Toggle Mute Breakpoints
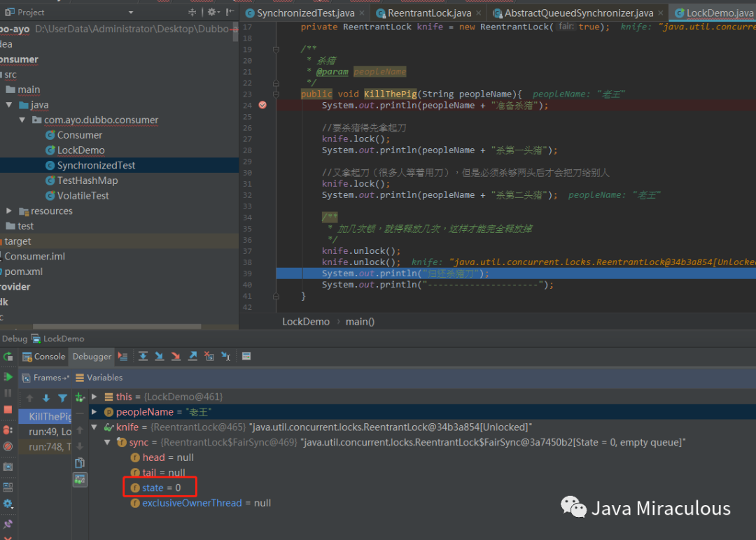Screen dimensions: 756x540 8,446
